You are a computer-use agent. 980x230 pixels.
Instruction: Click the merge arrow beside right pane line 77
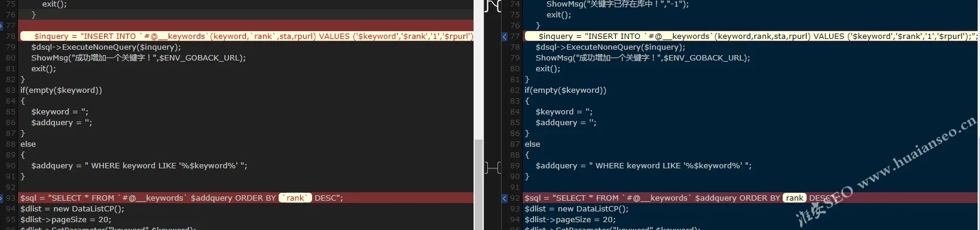(505, 37)
